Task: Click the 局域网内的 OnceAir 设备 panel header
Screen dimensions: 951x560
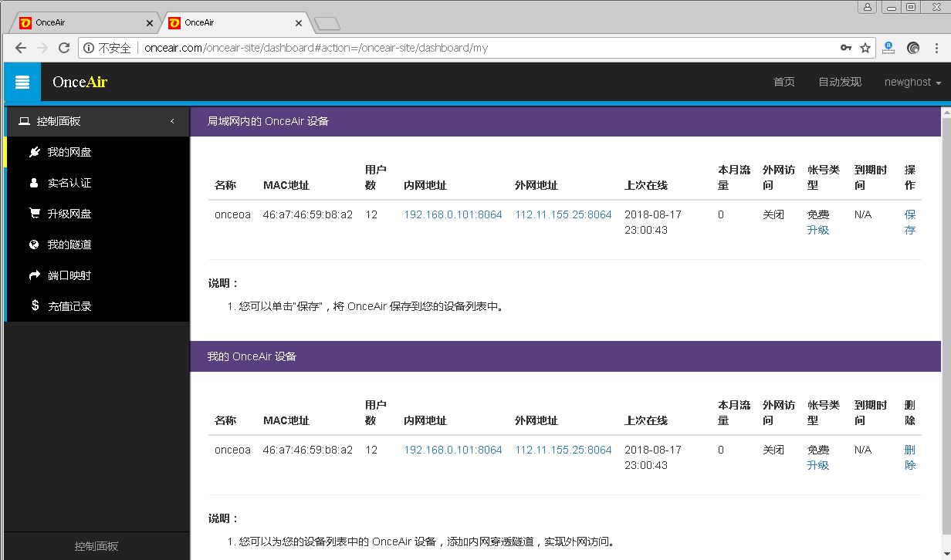Action: pyautogui.click(x=566, y=121)
